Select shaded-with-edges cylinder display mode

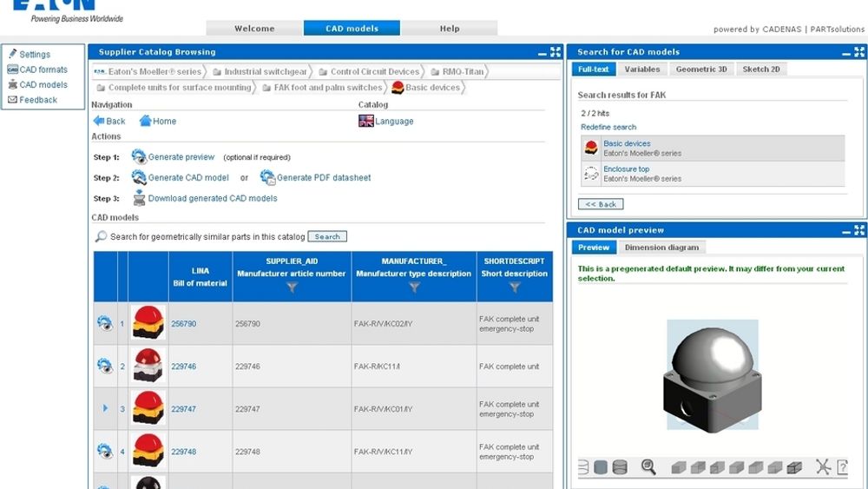(620, 467)
